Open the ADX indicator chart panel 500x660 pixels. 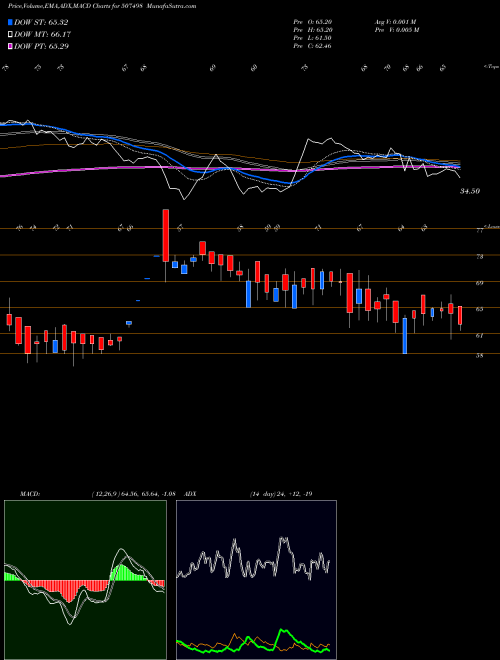point(256,580)
